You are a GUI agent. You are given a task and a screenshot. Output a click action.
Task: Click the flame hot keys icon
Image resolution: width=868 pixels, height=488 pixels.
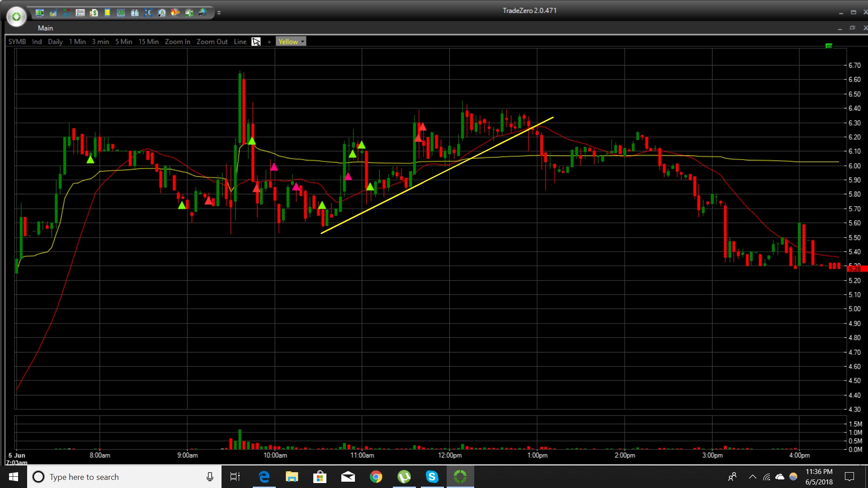[175, 13]
